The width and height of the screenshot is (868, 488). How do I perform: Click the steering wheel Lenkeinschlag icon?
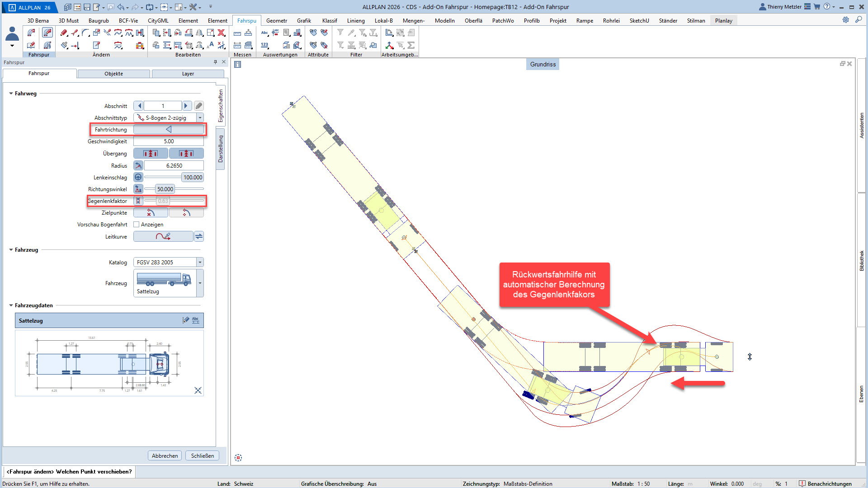138,178
